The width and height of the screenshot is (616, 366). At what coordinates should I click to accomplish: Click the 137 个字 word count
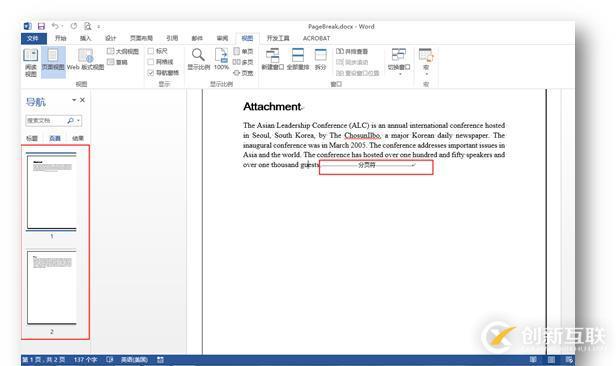pyautogui.click(x=85, y=360)
